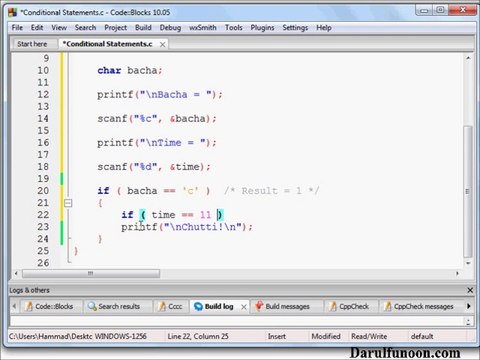The image size is (480, 360).
Task: Open the Tools menu
Action: coord(233,28)
